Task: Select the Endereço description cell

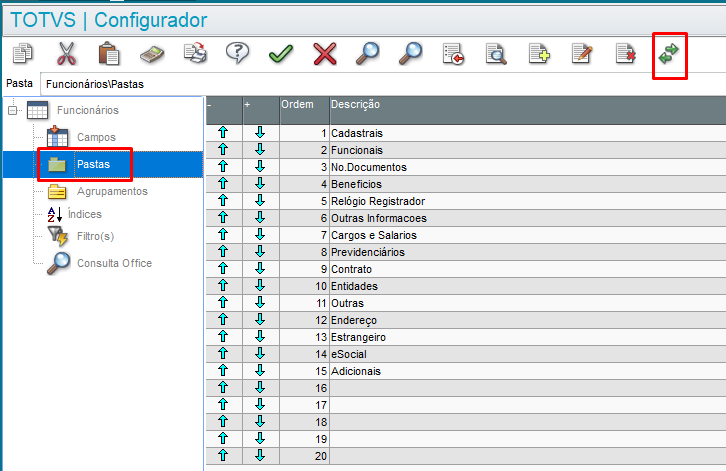Action: (528, 320)
